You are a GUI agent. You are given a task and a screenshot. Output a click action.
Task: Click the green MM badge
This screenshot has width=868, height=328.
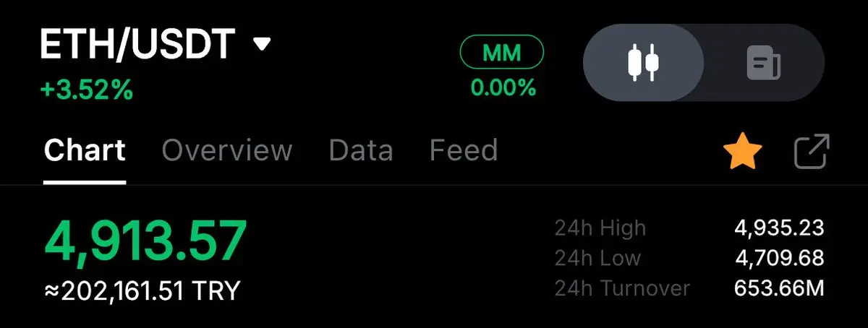pos(502,53)
